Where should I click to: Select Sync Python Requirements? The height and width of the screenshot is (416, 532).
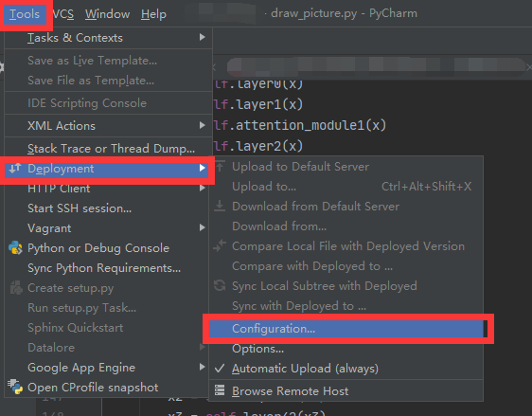click(x=108, y=268)
